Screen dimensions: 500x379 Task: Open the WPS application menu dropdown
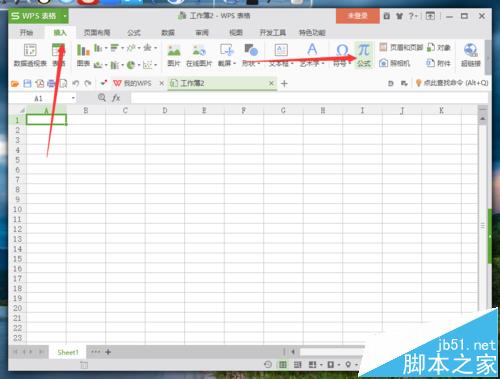[x=65, y=16]
